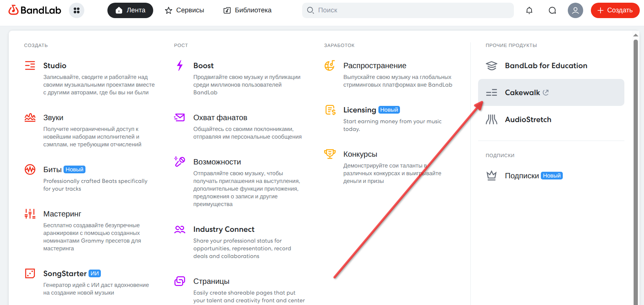Click the Boost lightning bolt icon

point(180,65)
